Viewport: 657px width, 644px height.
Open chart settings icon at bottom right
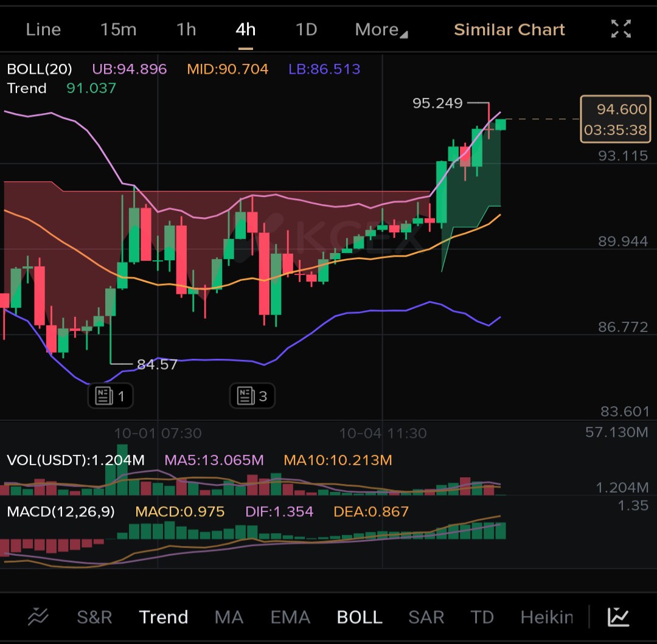(x=618, y=617)
